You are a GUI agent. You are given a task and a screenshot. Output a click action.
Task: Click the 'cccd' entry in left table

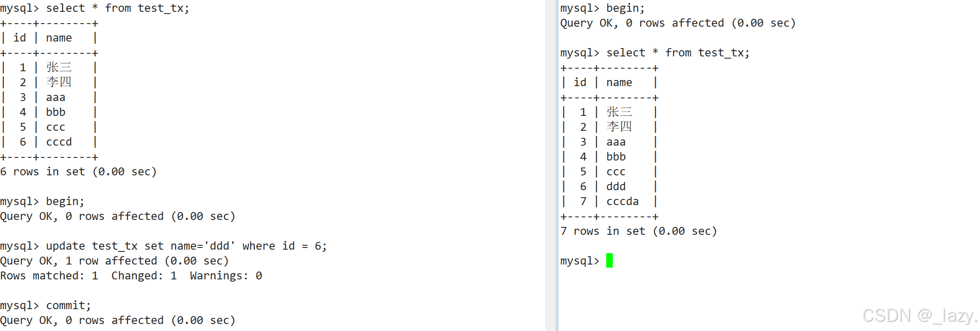59,142
